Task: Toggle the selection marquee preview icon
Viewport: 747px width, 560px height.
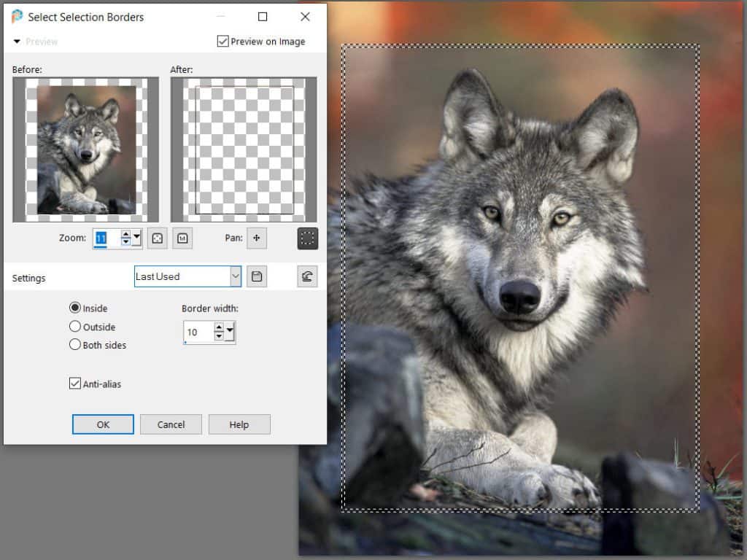Action: tap(308, 238)
